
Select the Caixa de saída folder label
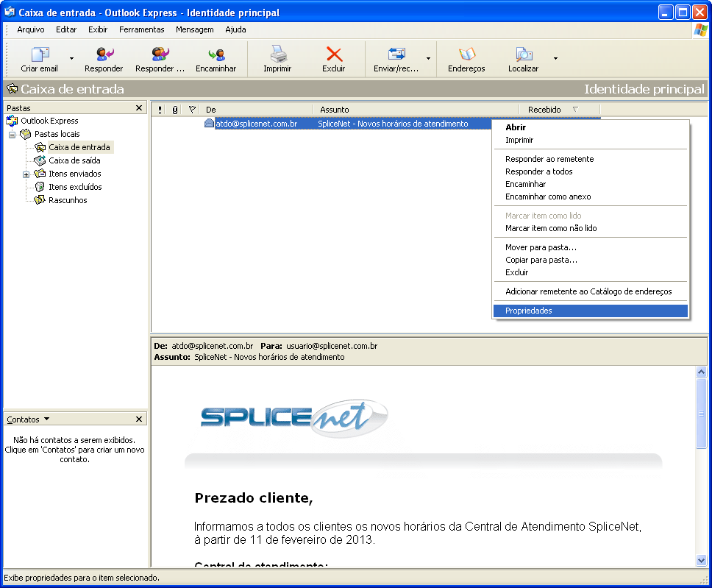pos(74,160)
